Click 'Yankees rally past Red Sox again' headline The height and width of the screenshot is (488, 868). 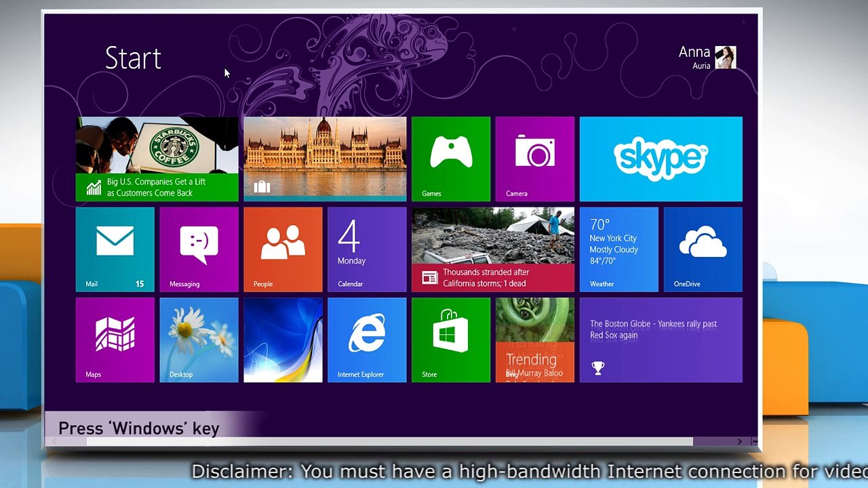(x=653, y=329)
